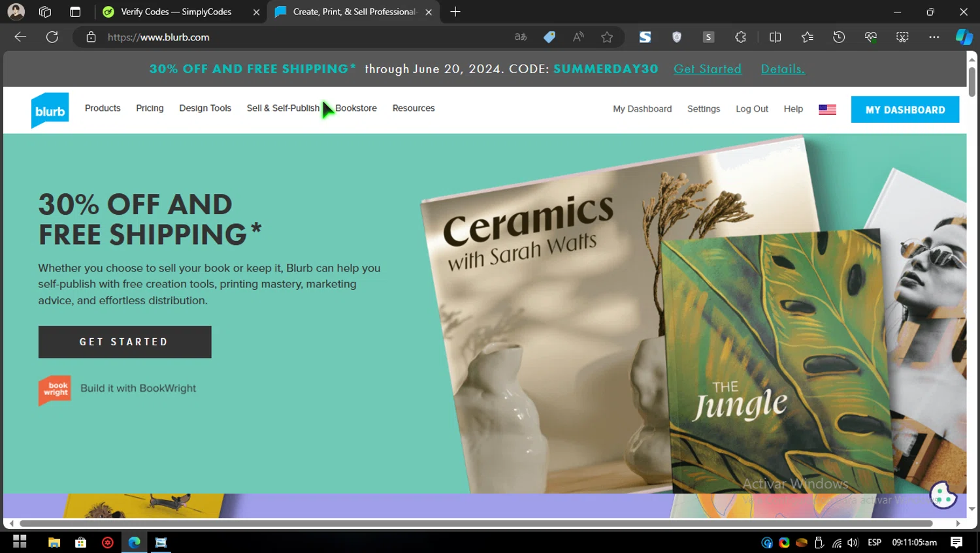Open the Bookstore menu
Viewport: 980px width, 553px height.
(356, 108)
